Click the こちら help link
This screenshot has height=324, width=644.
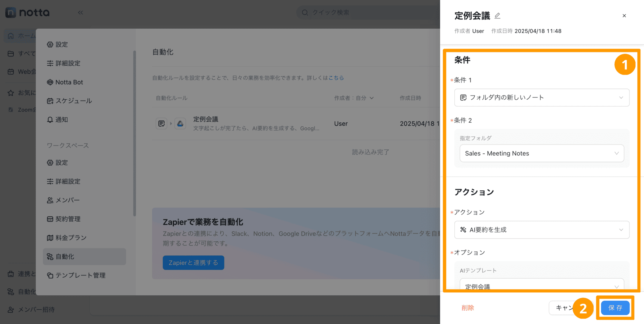pyautogui.click(x=336, y=78)
